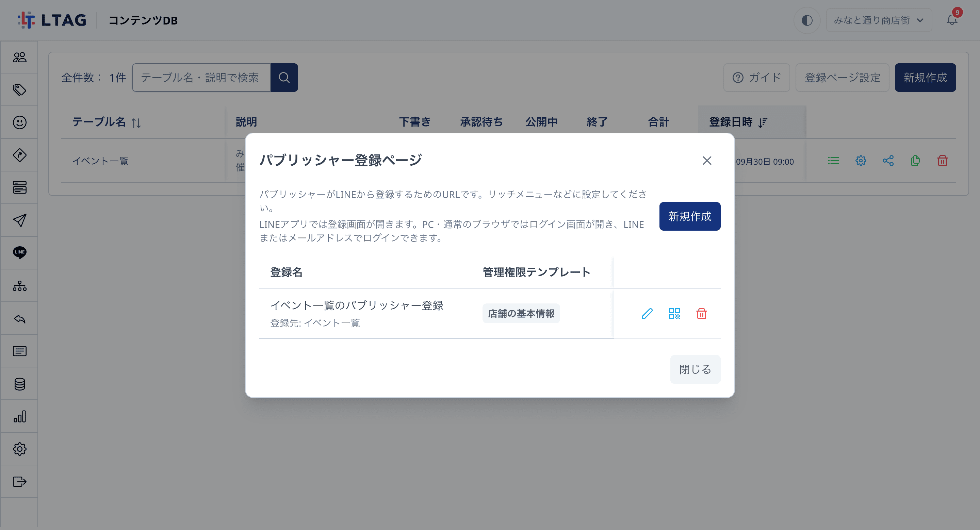
Task: Open the list icon for イベント一覧 row
Action: pyautogui.click(x=833, y=161)
